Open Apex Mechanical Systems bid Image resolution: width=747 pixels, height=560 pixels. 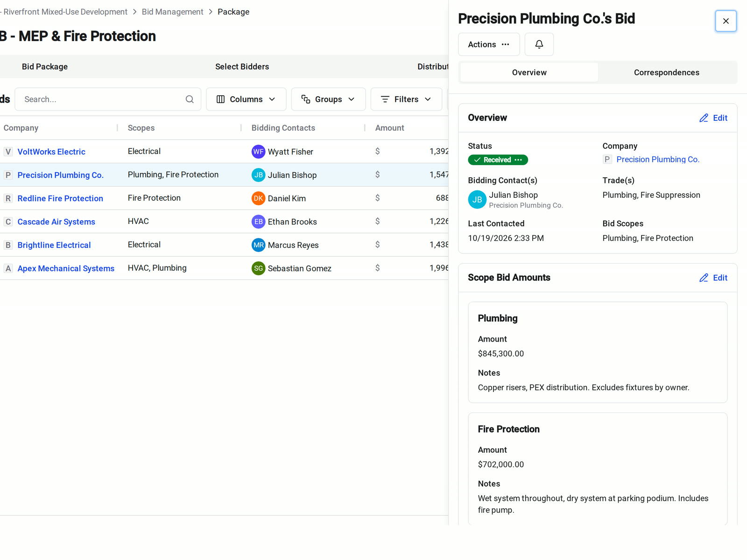66,268
